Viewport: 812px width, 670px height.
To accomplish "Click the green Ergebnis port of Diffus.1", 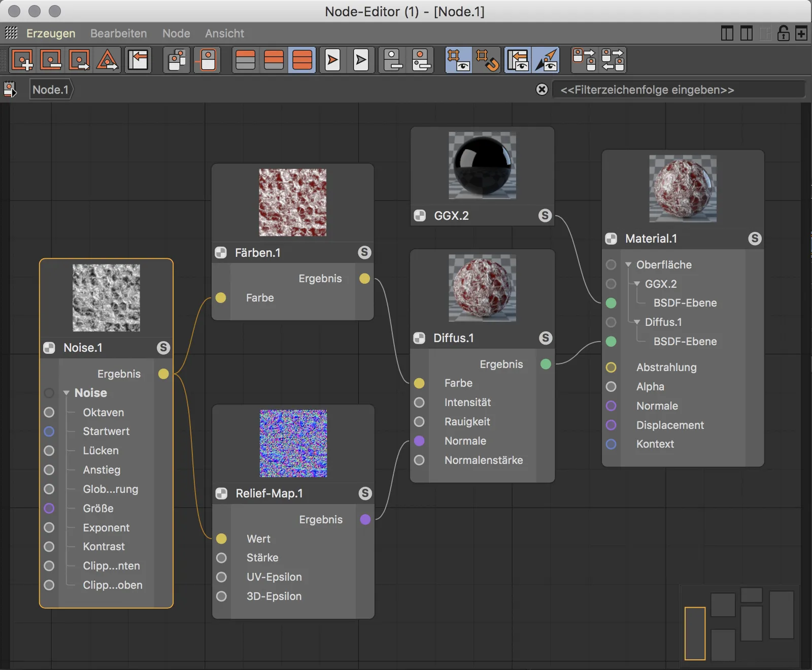I will click(x=546, y=364).
